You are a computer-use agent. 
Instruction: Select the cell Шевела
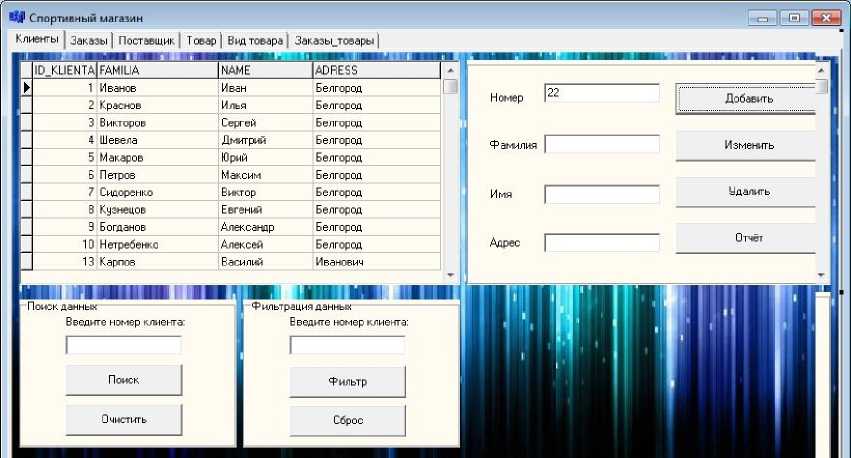click(x=157, y=140)
